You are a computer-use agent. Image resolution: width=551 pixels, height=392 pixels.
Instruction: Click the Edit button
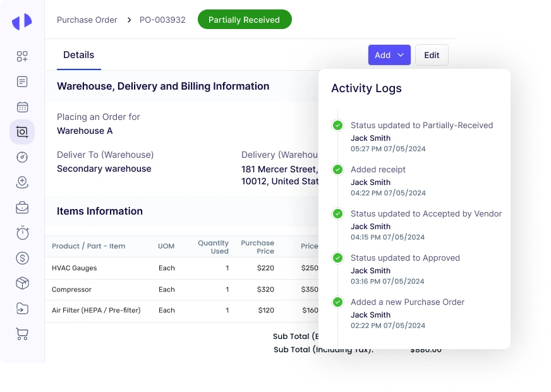pos(432,55)
